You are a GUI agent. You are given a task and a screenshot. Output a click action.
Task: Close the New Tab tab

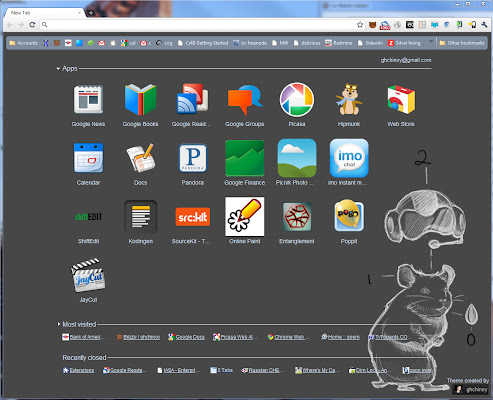(x=79, y=13)
